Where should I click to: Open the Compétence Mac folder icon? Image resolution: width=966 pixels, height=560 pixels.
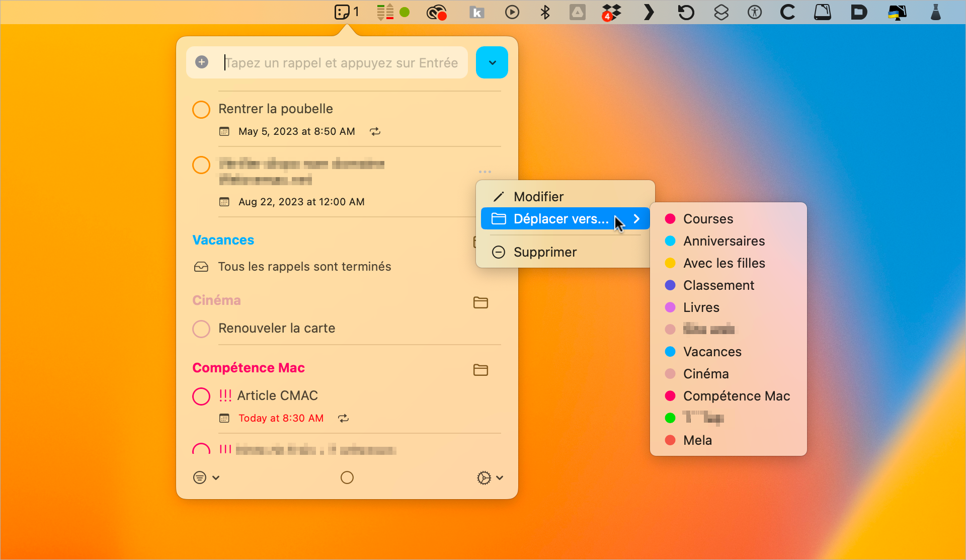point(480,370)
